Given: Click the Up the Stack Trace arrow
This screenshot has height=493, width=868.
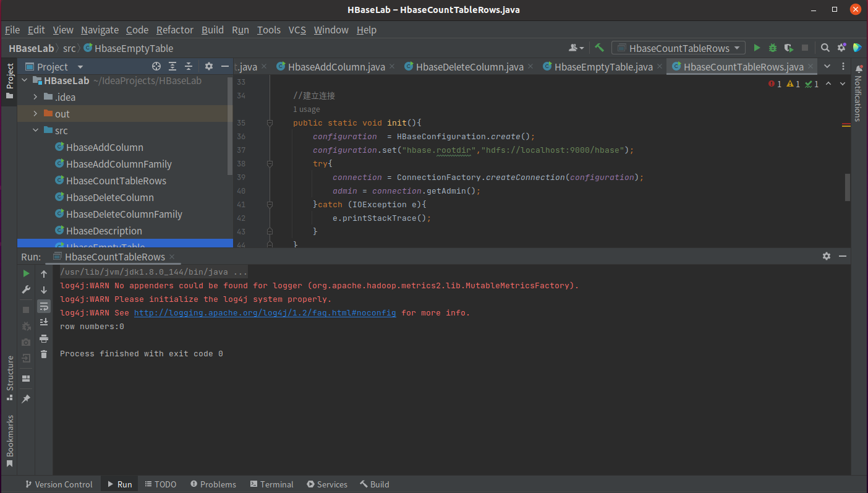Looking at the screenshot, I should [44, 273].
